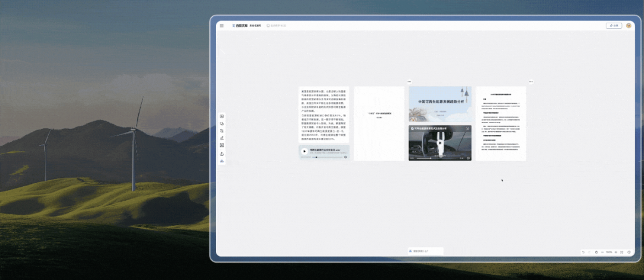Click the untitled document name in the top bar

tap(255, 26)
